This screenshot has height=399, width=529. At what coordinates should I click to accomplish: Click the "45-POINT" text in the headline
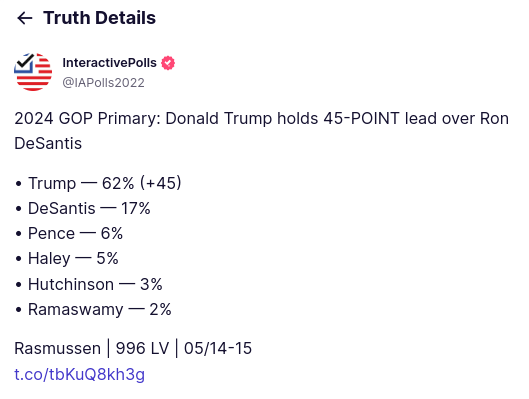(361, 119)
